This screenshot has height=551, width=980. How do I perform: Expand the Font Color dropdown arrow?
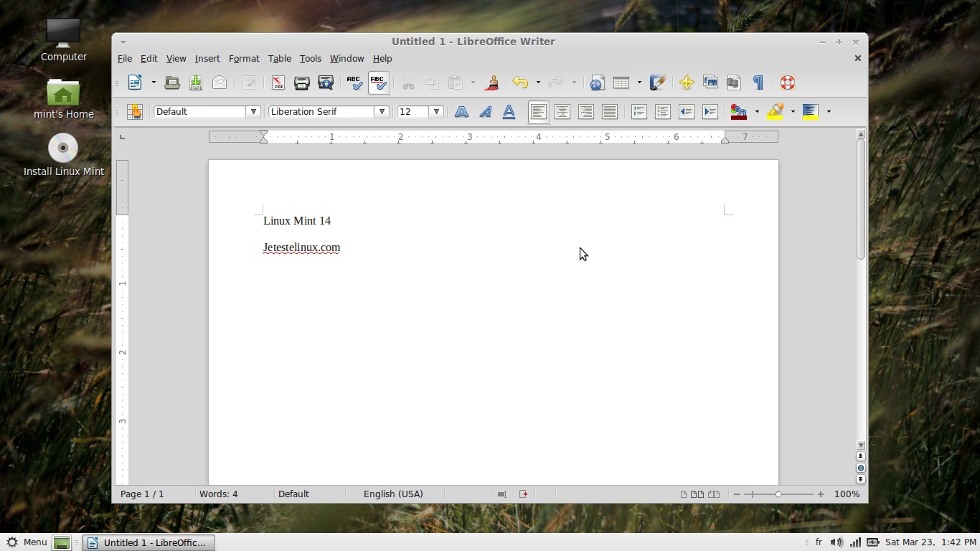tap(757, 111)
